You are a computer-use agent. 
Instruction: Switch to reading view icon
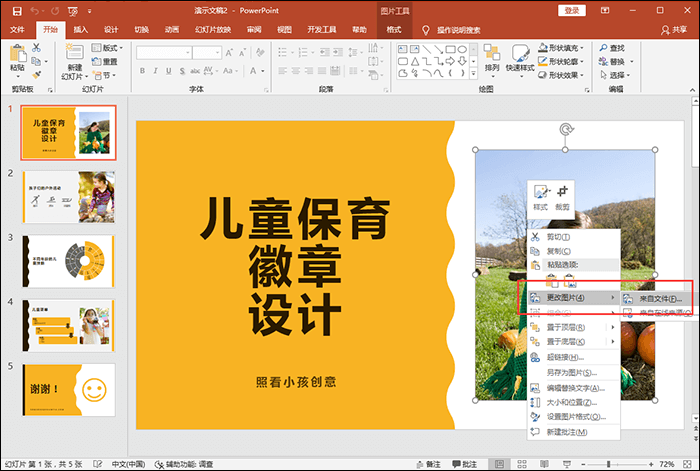[x=544, y=464]
